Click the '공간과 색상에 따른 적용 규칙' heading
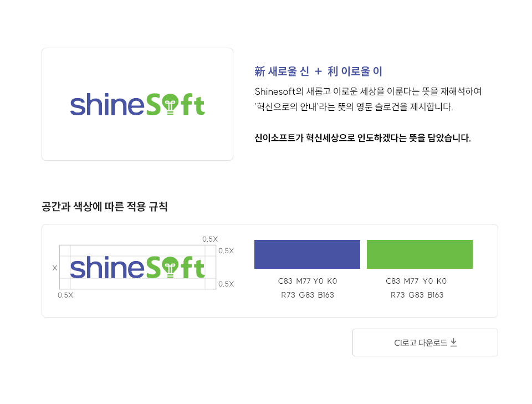Image resolution: width=532 pixels, height=404 pixels. click(104, 207)
